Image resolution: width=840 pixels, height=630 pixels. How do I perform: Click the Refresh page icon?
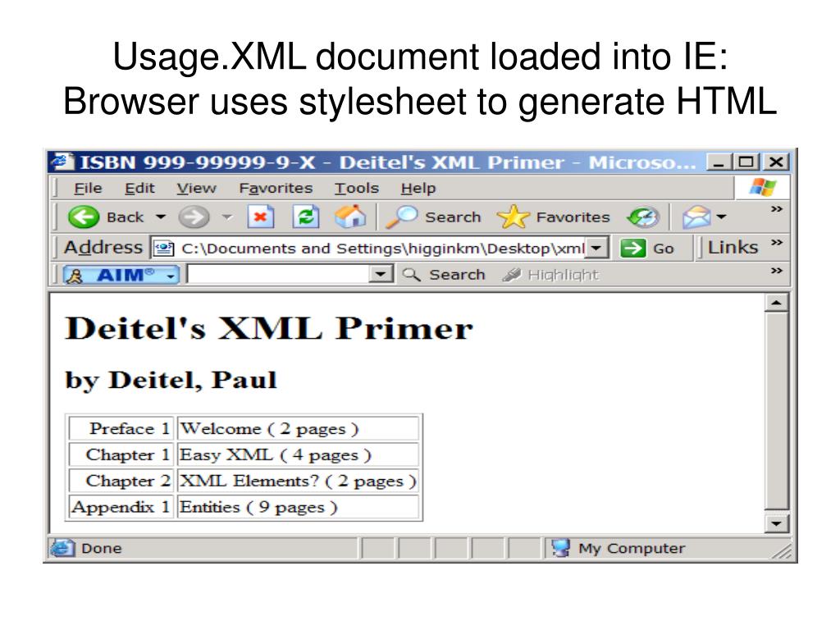pyautogui.click(x=306, y=217)
